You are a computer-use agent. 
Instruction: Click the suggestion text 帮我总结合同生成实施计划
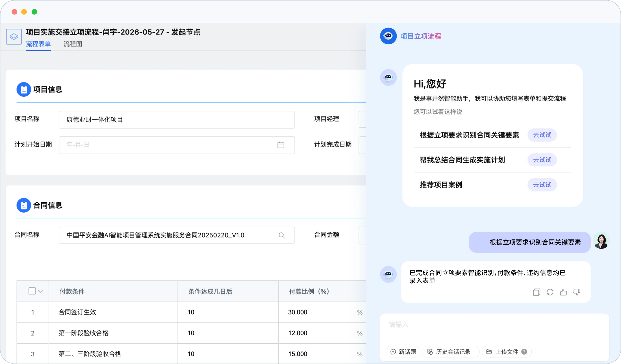[x=462, y=160]
